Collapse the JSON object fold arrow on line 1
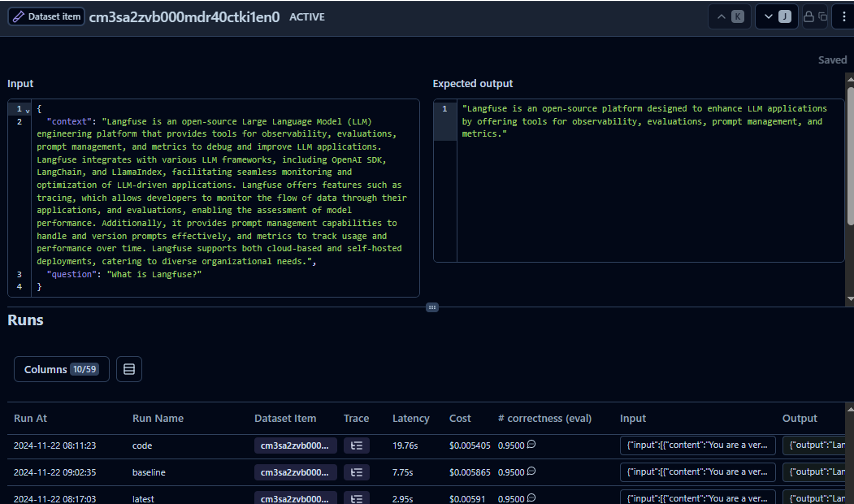The width and height of the screenshot is (854, 504). click(28, 108)
